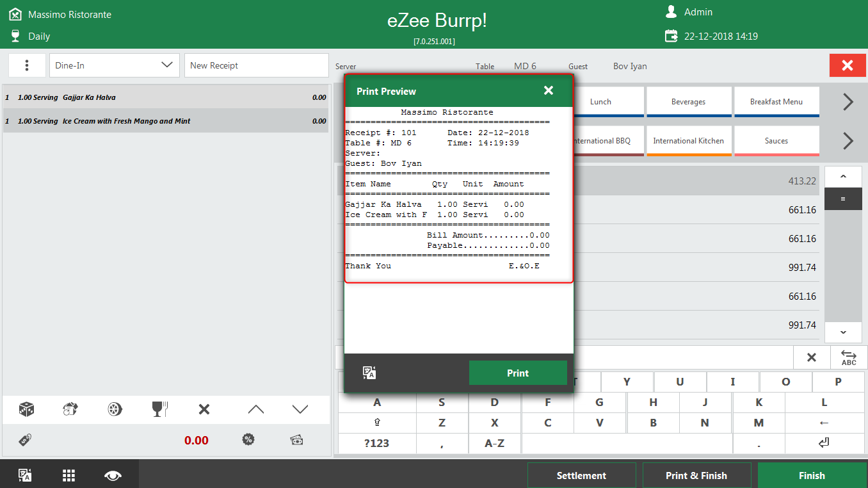Click the backspace arrow key
Image resolution: width=868 pixels, height=488 pixels.
pos(824,423)
